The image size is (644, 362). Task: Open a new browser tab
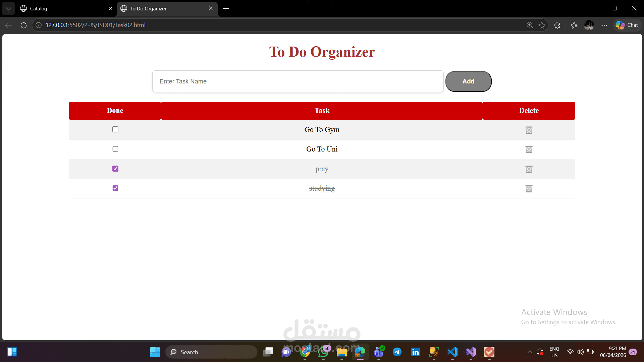tap(226, 9)
